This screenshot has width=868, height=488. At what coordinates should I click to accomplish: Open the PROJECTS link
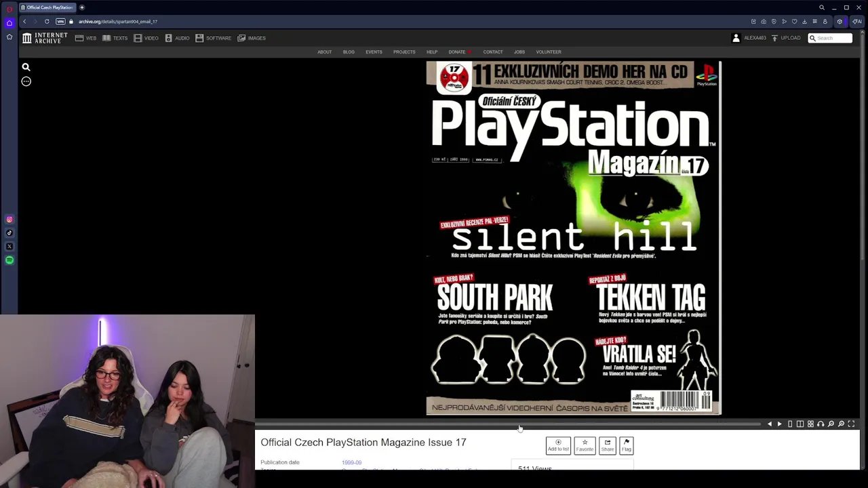[x=404, y=52]
